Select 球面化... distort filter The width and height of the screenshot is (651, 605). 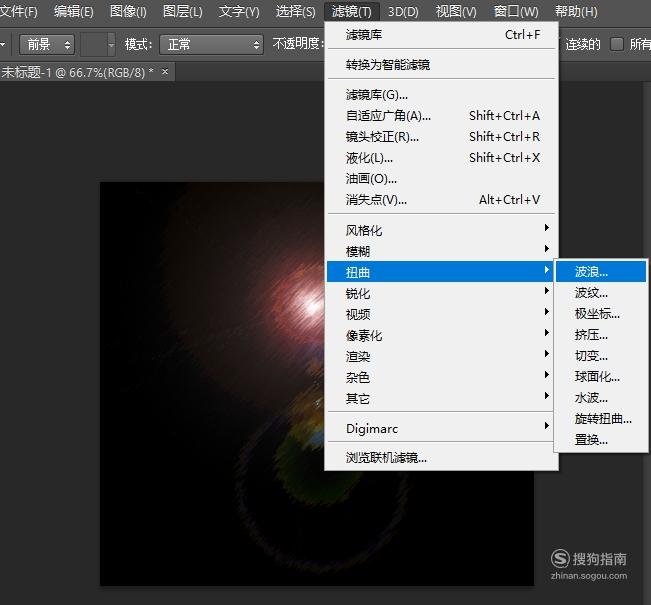coord(601,377)
